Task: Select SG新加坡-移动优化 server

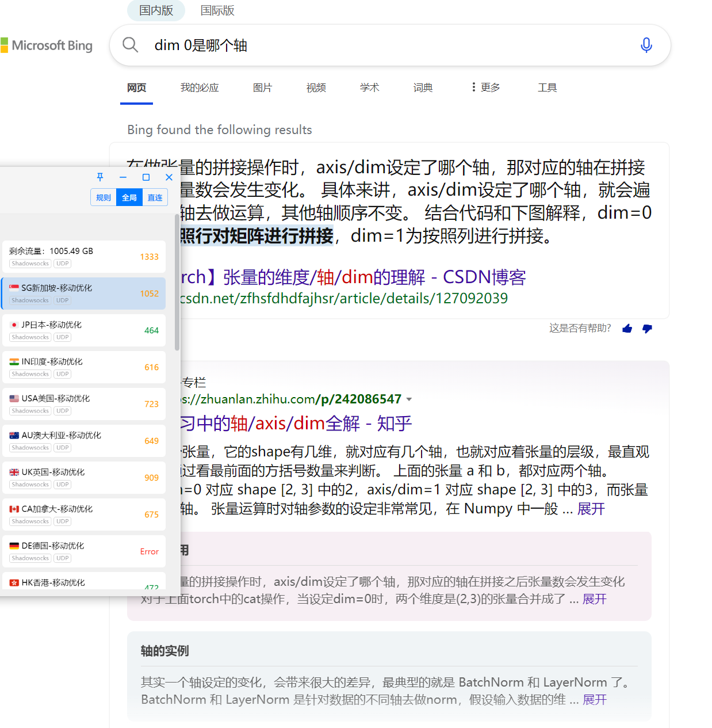Action: [84, 294]
